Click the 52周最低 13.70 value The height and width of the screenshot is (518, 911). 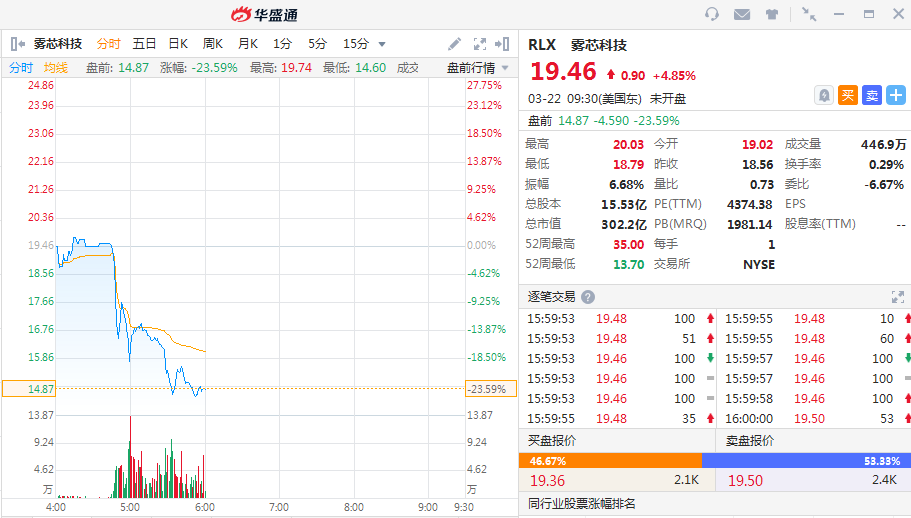tap(628, 264)
